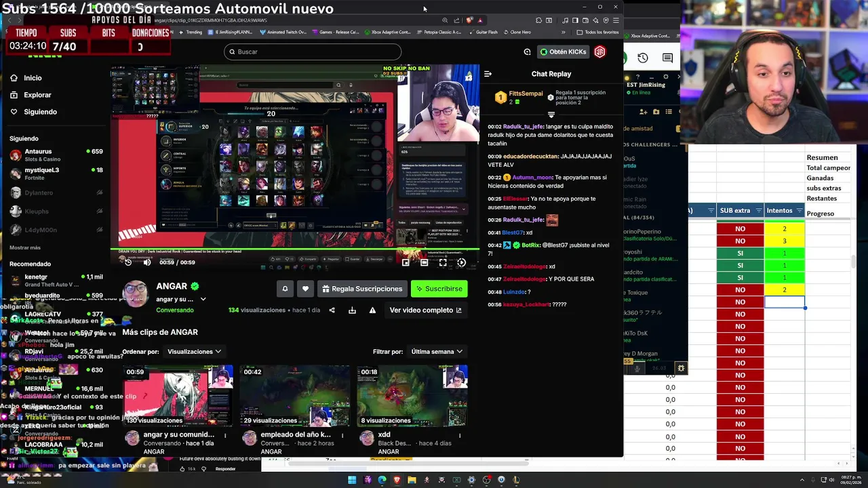Screen dimensions: 868x488
Task: Open ANGAR channel avatar
Action: coord(136,293)
